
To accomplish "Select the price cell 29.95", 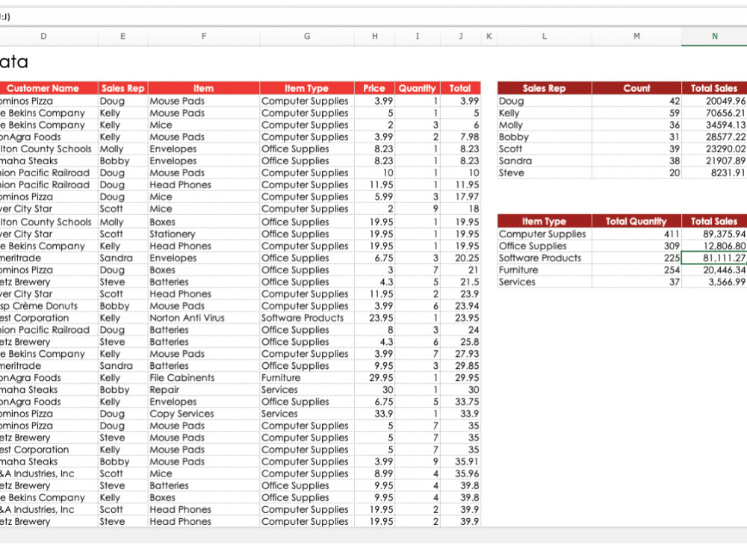I will (x=375, y=378).
